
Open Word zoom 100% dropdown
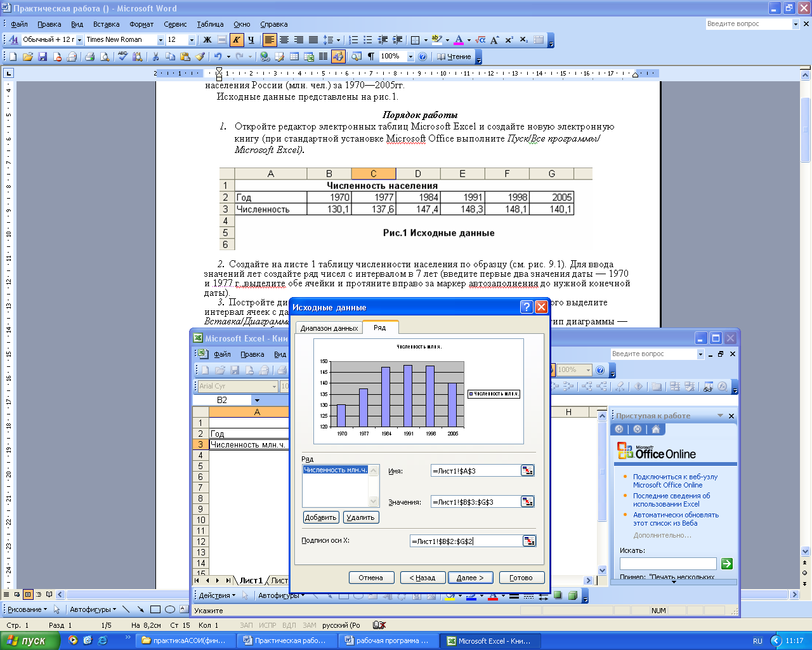coord(410,56)
